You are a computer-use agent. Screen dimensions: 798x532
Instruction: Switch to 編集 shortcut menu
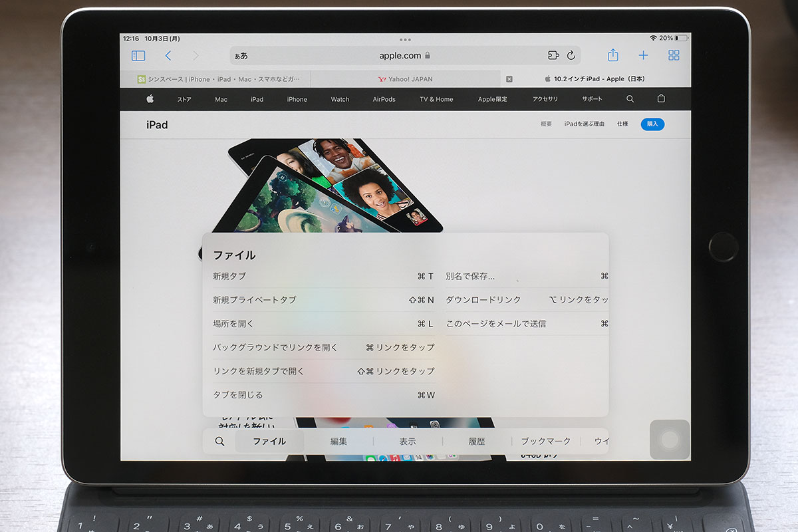coord(339,441)
